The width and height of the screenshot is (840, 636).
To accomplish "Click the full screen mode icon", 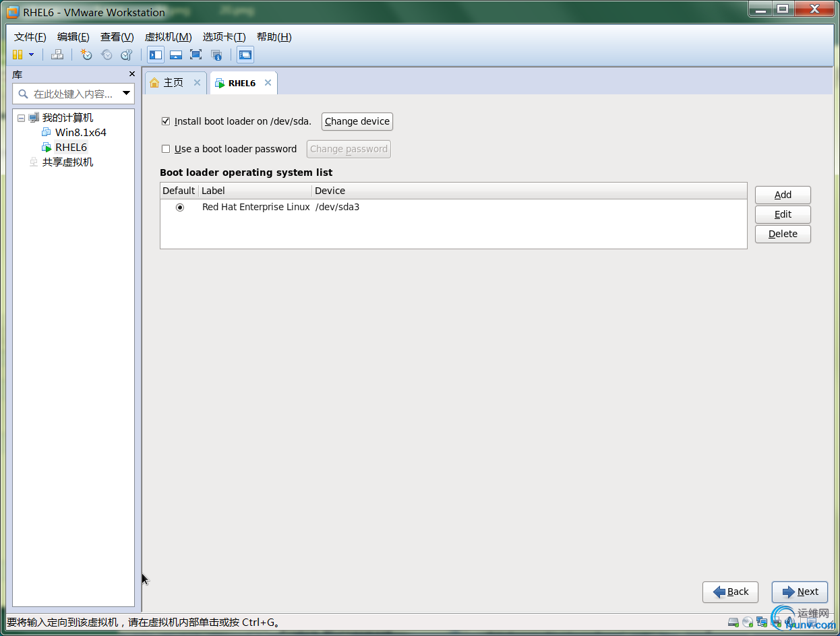I will click(196, 55).
